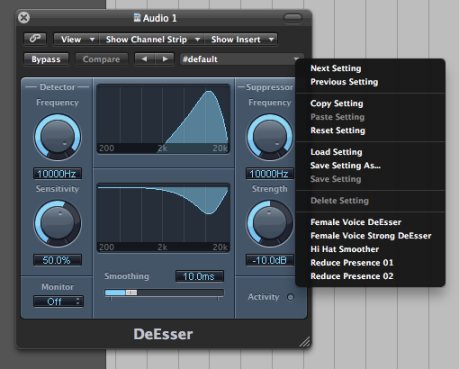Click the Activity indicator LED

[290, 297]
